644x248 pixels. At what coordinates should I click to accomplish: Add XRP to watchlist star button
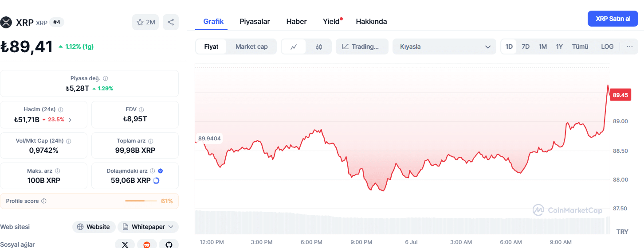click(x=145, y=22)
